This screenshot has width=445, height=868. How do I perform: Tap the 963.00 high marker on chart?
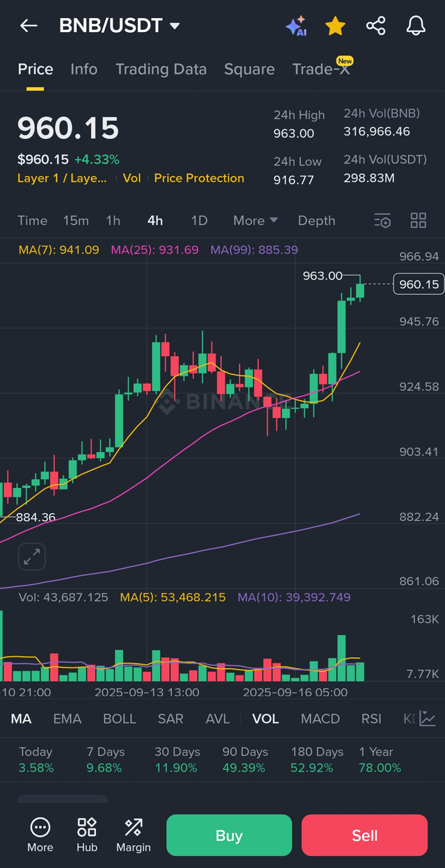click(x=323, y=276)
